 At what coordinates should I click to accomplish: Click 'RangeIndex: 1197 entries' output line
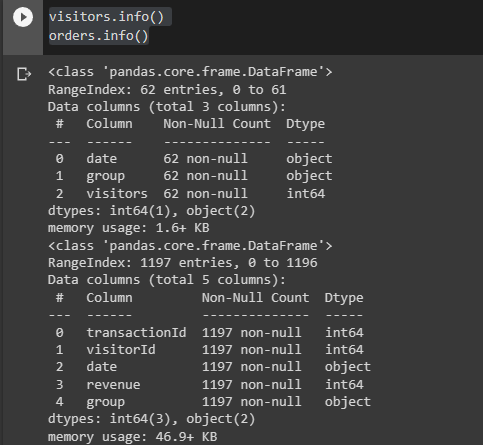click(183, 263)
